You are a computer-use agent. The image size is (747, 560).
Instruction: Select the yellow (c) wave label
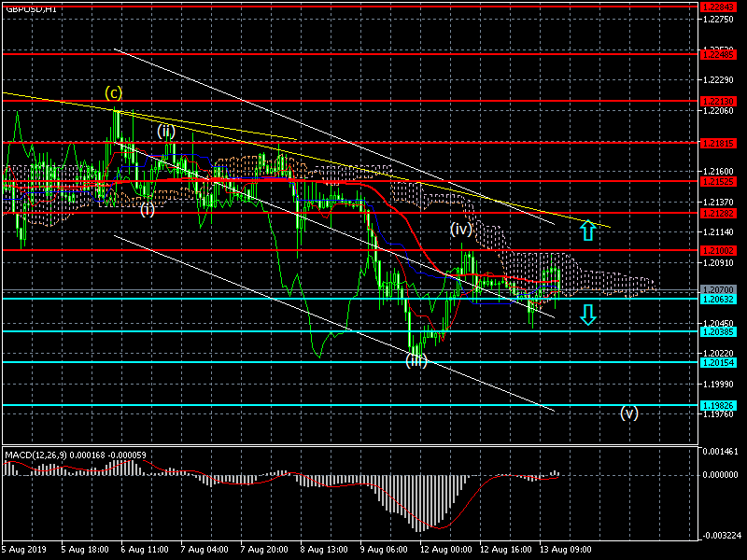113,92
